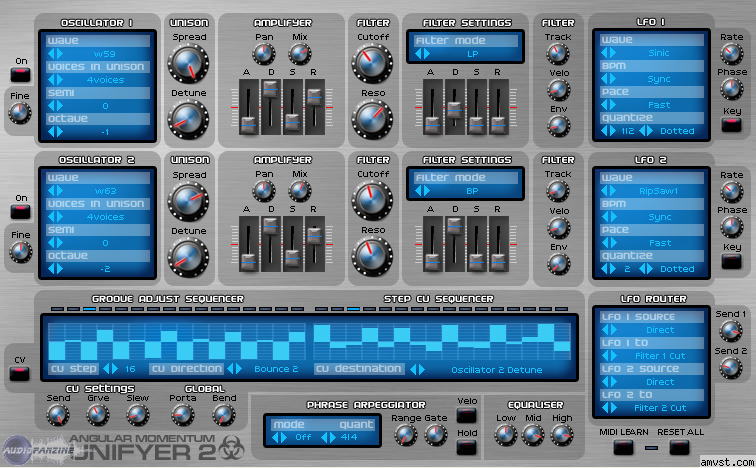Viewport: 756px width, 468px height.
Task: Toggle the Oscillator 2 On button
Action: [21, 211]
